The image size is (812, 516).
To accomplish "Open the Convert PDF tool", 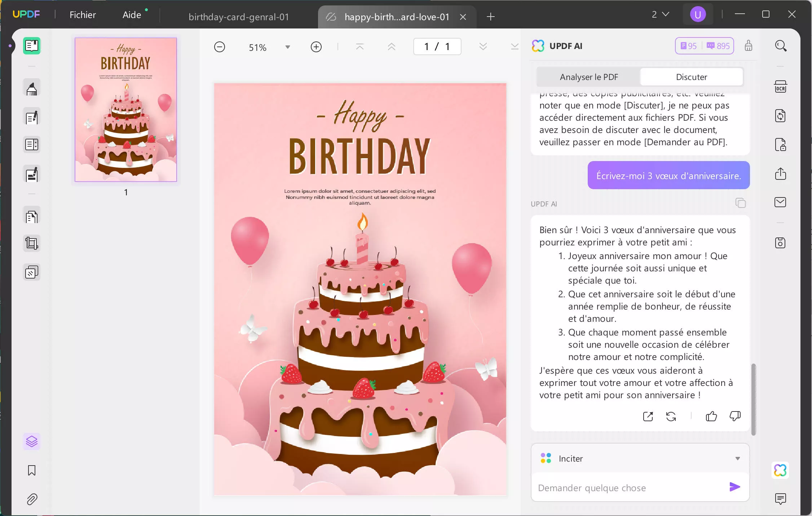I will point(781,116).
